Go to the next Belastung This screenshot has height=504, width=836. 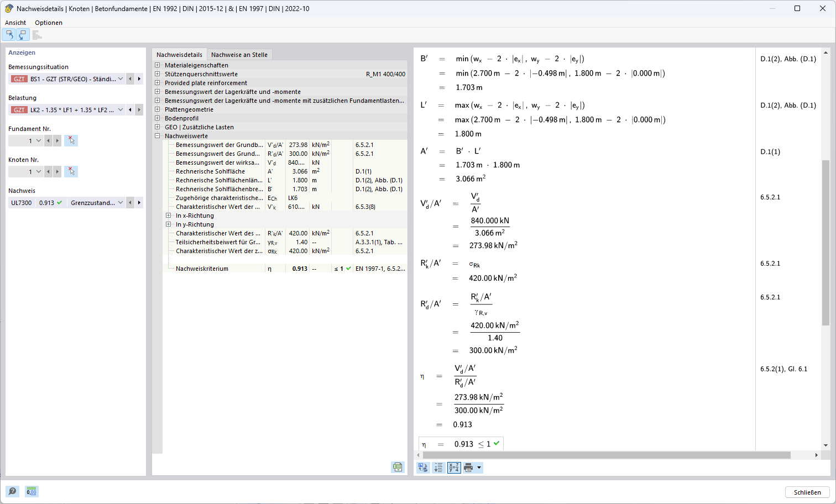pyautogui.click(x=139, y=110)
